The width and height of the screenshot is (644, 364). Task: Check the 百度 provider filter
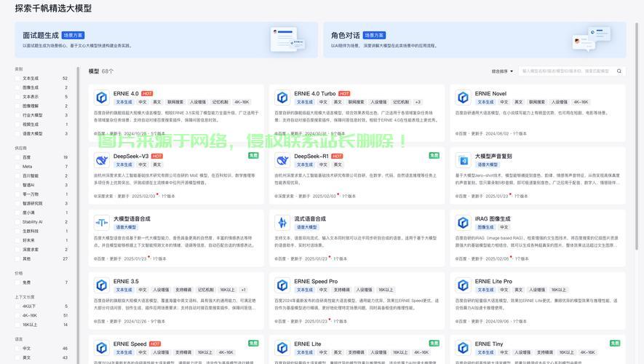(17, 157)
